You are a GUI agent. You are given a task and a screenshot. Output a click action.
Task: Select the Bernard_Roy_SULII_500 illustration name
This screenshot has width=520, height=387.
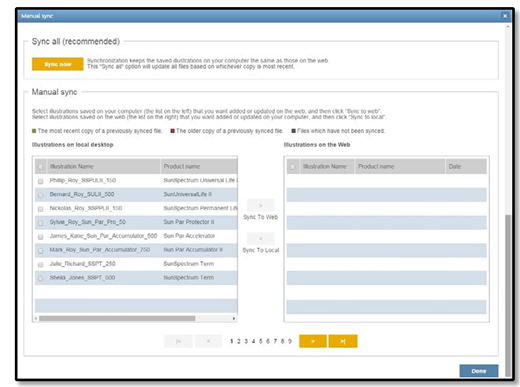(82, 194)
